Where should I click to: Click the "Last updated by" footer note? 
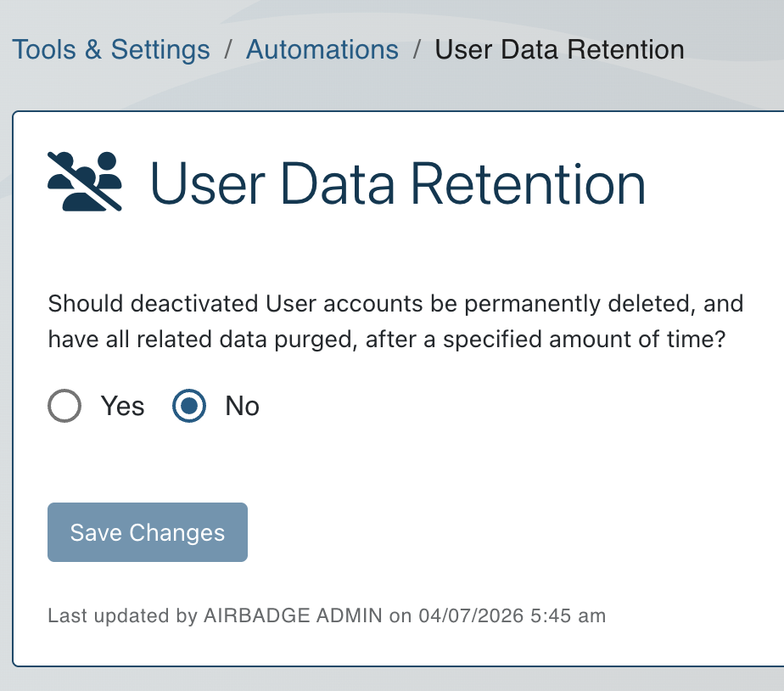tap(122, 615)
